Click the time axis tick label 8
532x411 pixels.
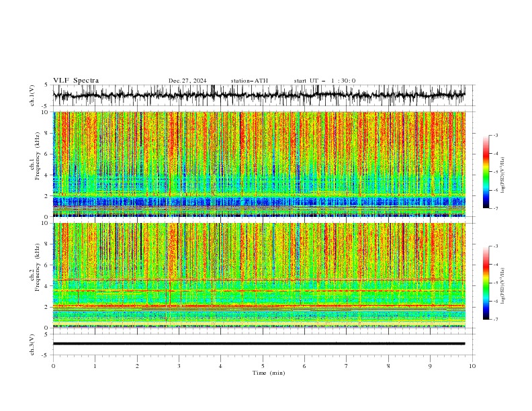pyautogui.click(x=388, y=366)
